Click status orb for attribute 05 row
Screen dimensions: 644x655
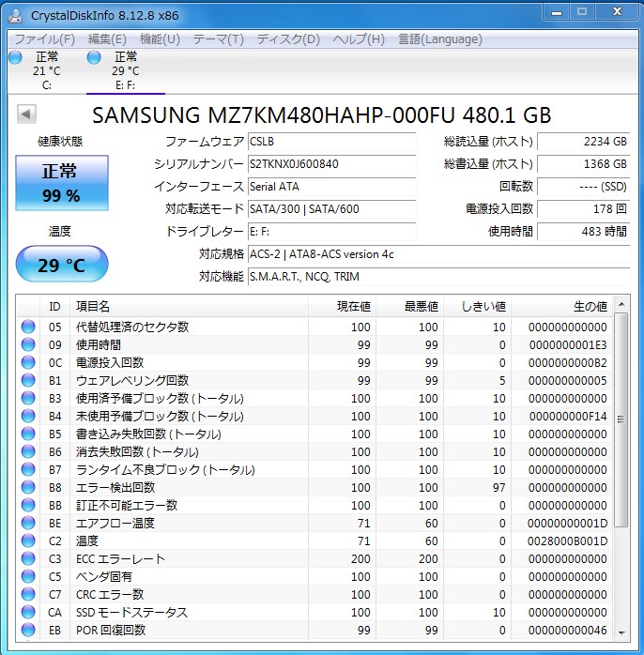[x=28, y=327]
